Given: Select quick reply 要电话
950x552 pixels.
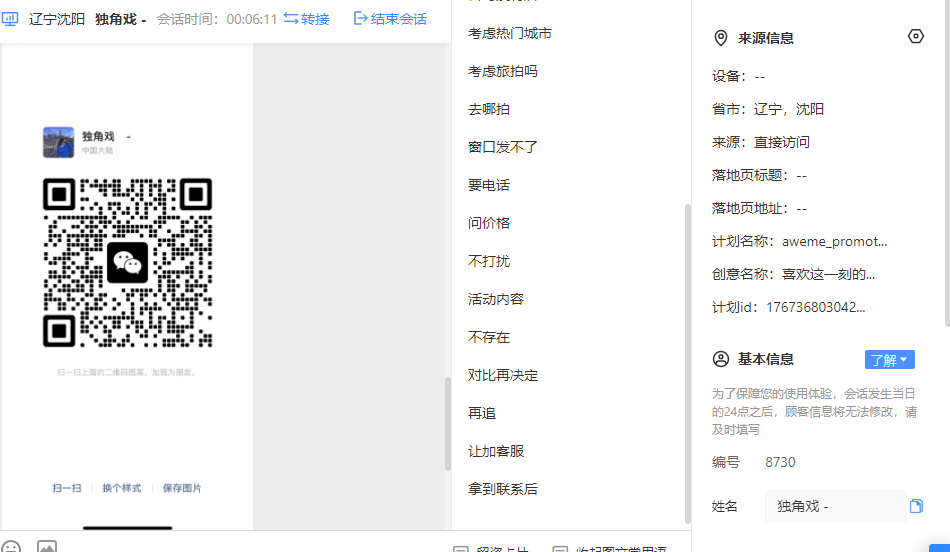Looking at the screenshot, I should point(488,185).
